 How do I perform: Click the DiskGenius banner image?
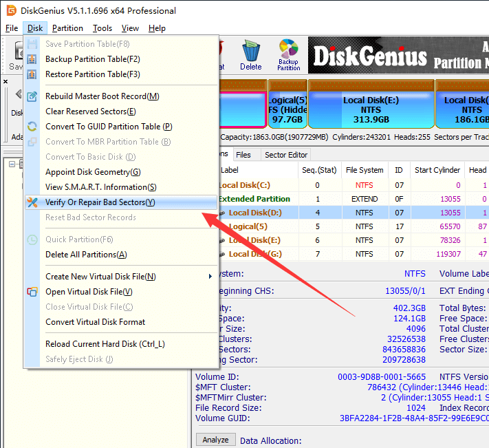tap(399, 55)
